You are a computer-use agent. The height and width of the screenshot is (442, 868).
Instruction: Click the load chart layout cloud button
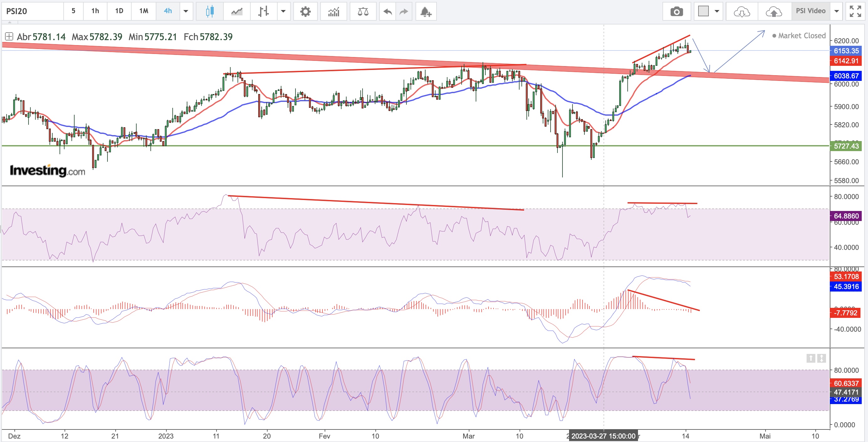(742, 12)
